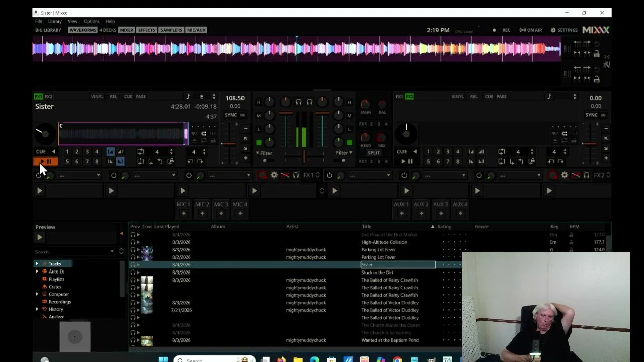Click SETTINGS button in top bar
The width and height of the screenshot is (644, 362).
564,30
